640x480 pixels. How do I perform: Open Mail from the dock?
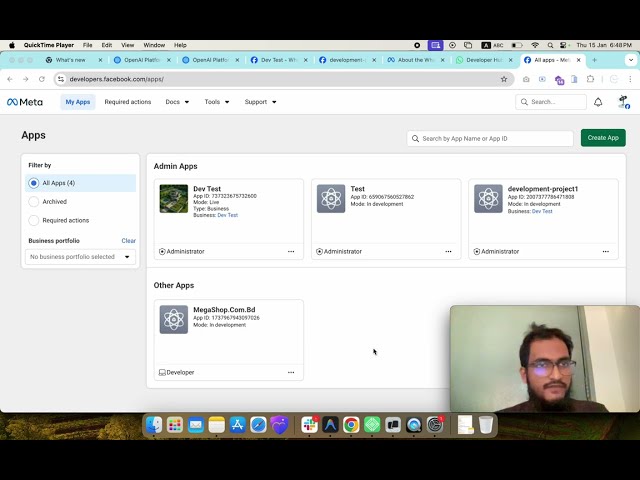coord(196,425)
